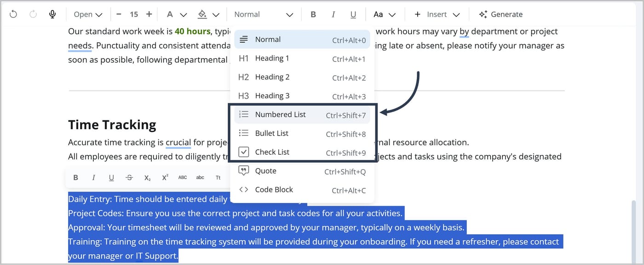This screenshot has width=644, height=265.
Task: Click the font size value 15
Action: click(x=134, y=14)
